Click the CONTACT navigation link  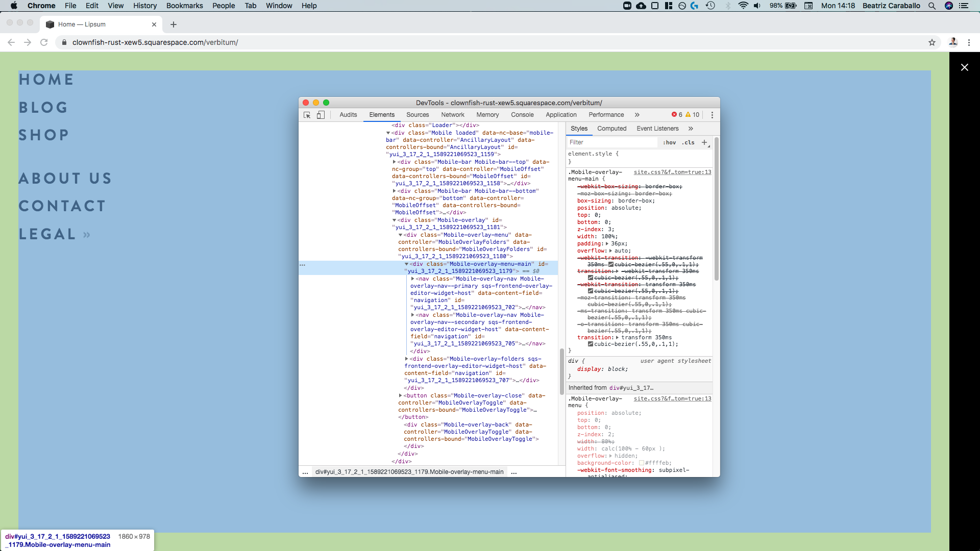[62, 206]
